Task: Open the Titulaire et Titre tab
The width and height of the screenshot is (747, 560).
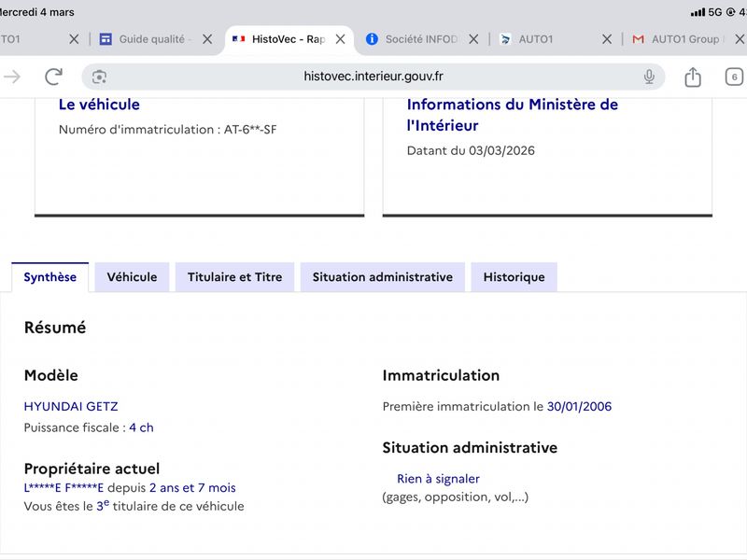Action: (235, 277)
